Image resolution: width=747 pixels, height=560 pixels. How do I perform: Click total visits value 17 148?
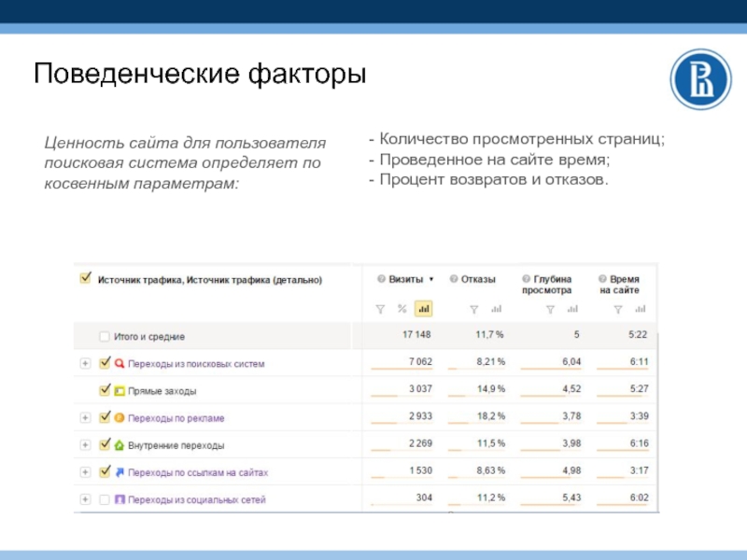point(416,335)
